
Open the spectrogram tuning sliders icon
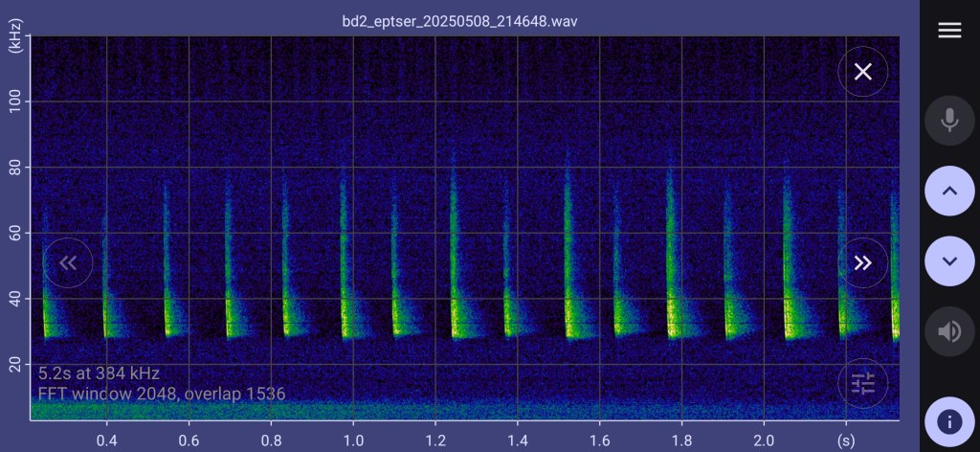[x=862, y=384]
